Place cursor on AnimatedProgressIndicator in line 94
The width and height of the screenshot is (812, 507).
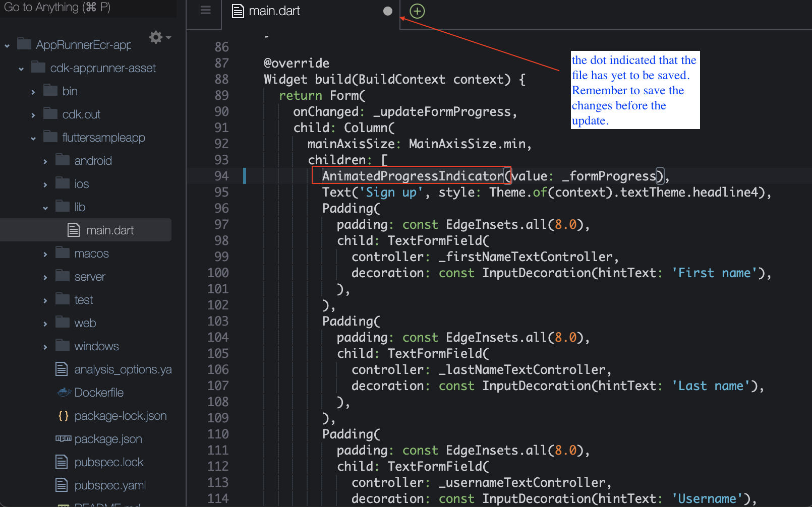tap(413, 176)
